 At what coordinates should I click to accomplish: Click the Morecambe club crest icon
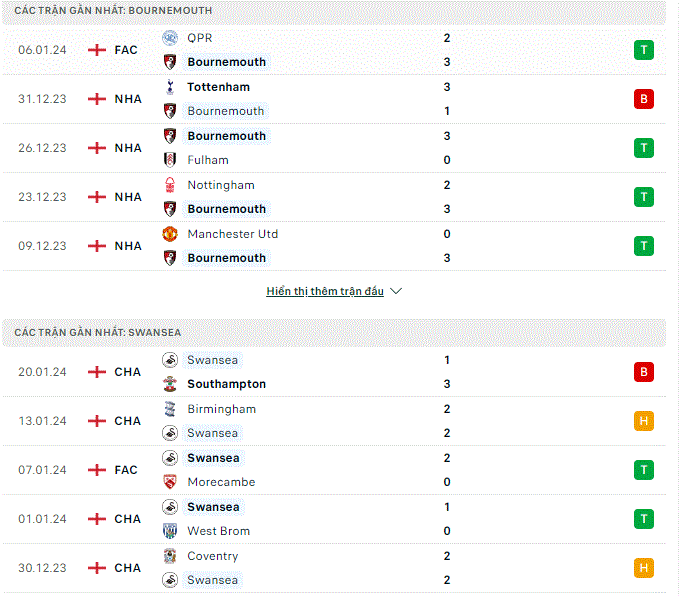click(170, 482)
